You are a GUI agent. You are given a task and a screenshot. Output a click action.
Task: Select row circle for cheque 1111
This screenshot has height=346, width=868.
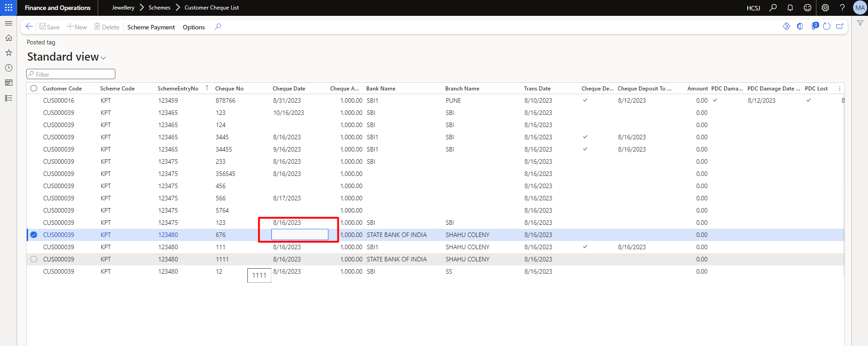pos(34,259)
